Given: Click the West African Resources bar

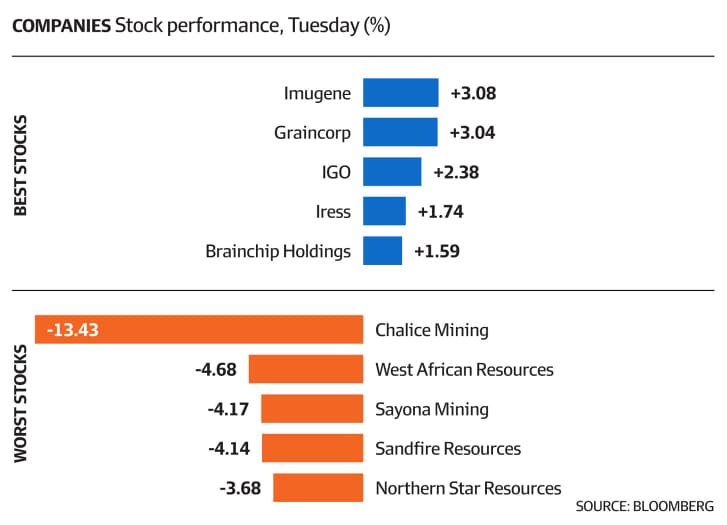Looking at the screenshot, I should coord(306,369).
